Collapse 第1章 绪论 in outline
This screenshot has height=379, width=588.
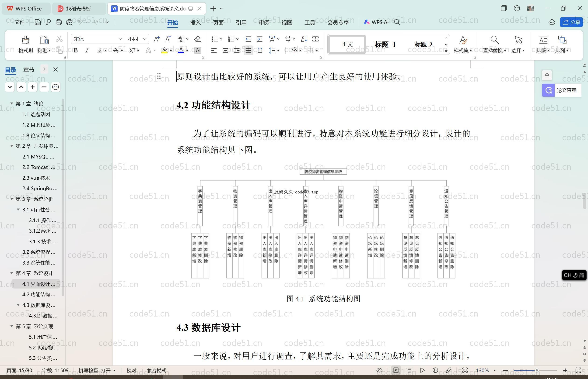point(11,103)
